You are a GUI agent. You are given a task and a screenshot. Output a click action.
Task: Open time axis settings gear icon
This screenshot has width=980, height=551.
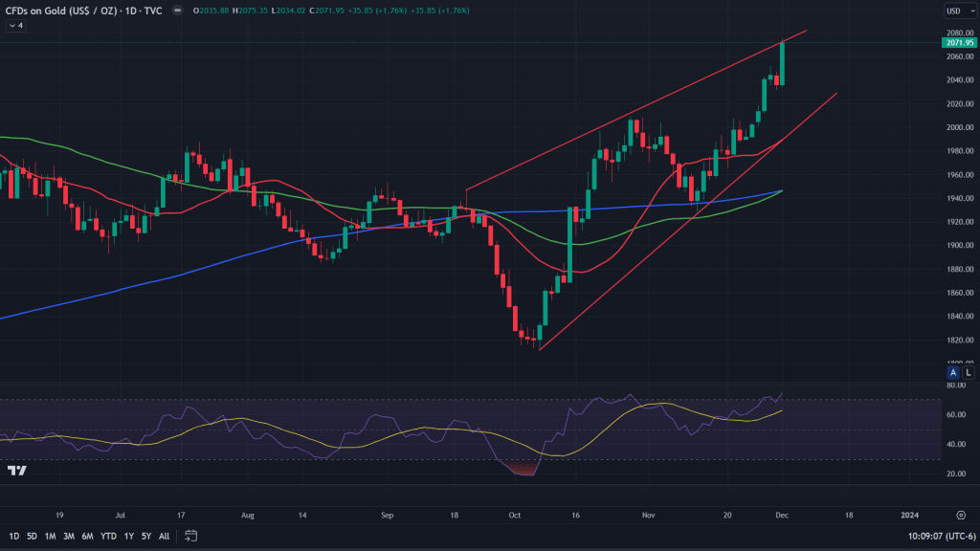pyautogui.click(x=960, y=514)
